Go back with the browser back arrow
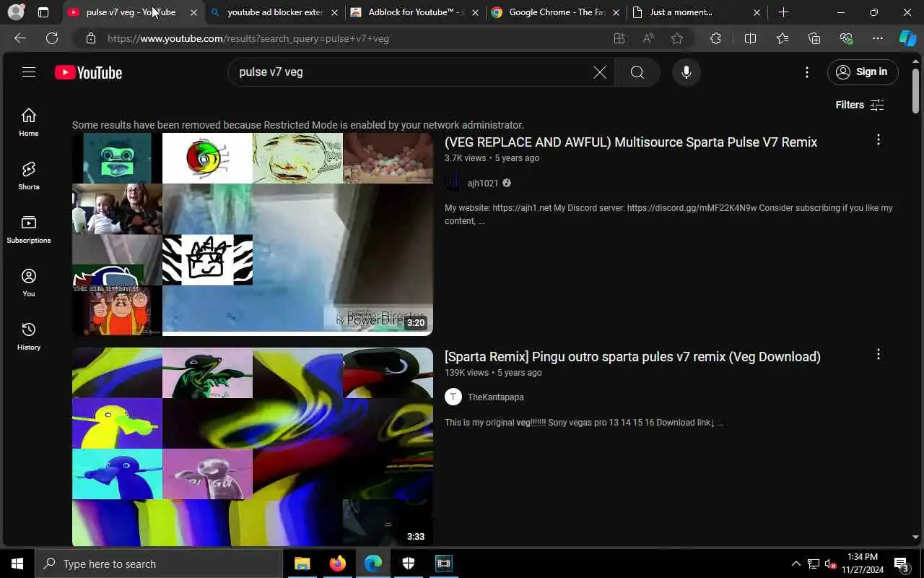Screen dimensions: 924x578 (20, 38)
